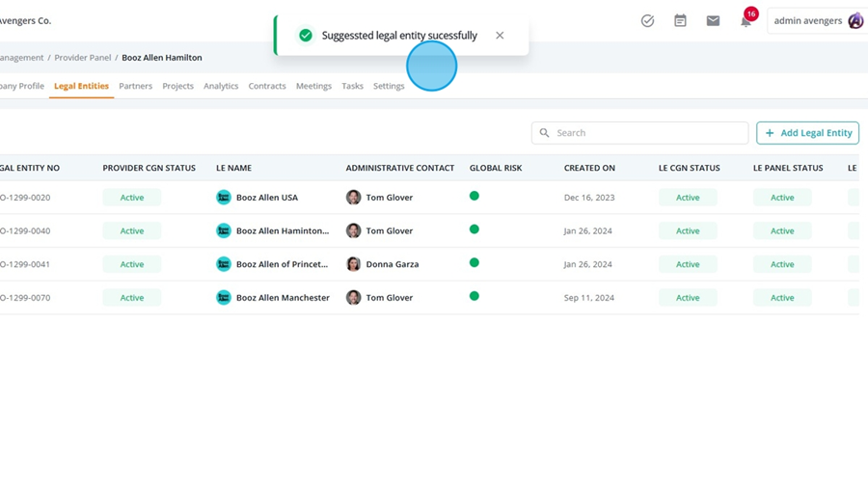Viewport: 868px width, 484px height.
Task: Click entity number O-1299-0041
Action: click(25, 264)
